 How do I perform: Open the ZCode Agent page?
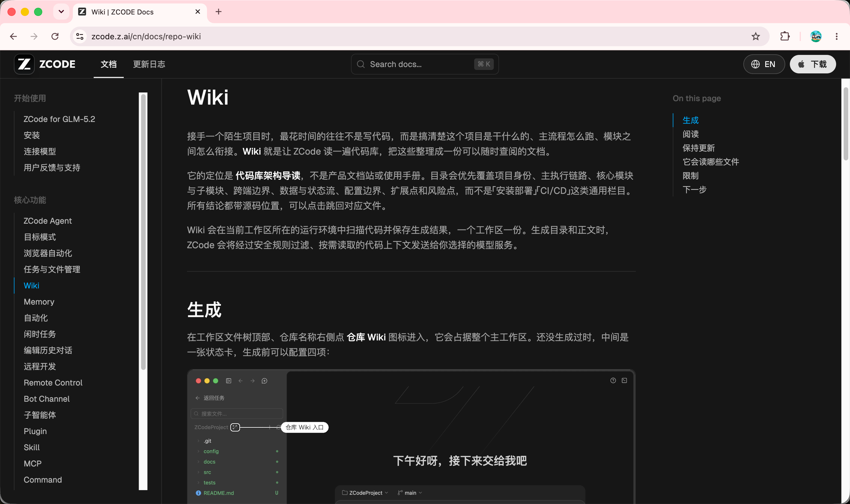point(48,221)
